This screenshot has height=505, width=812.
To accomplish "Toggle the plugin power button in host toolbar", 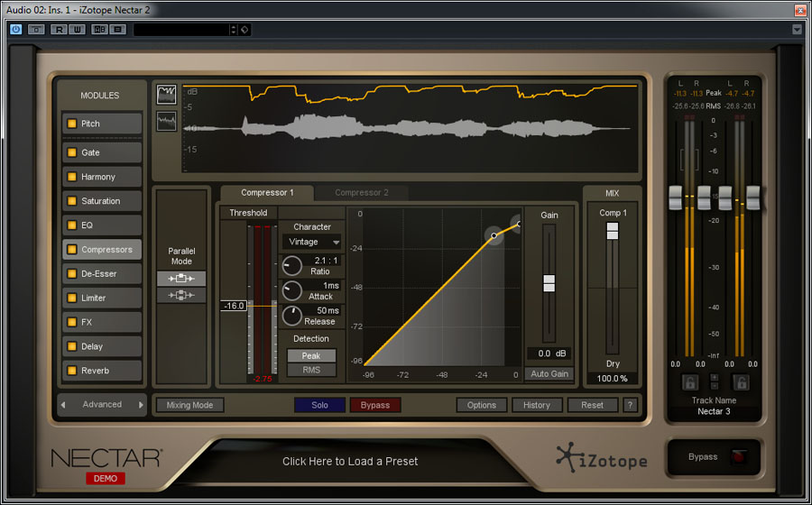I will tap(15, 29).
